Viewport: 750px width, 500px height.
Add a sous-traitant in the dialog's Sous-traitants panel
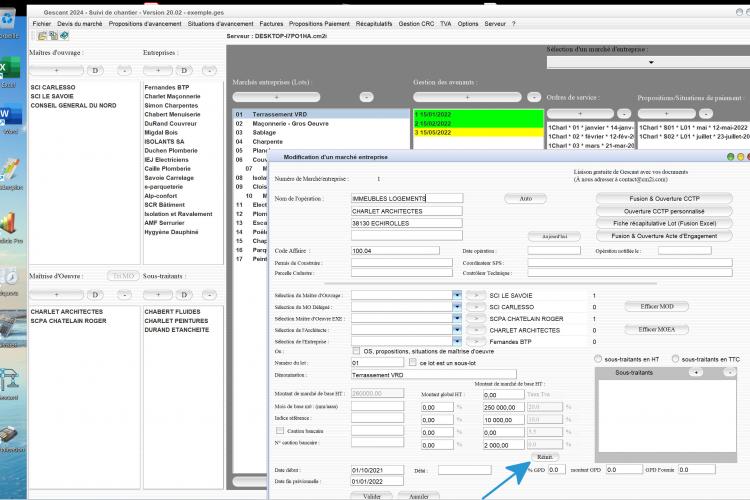click(x=696, y=372)
